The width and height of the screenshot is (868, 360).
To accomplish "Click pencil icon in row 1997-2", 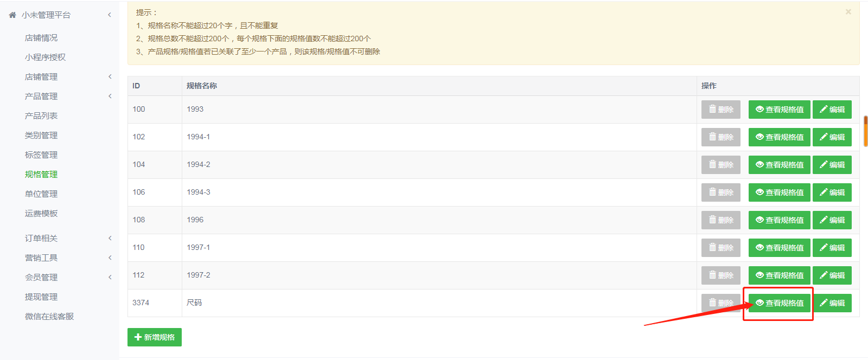I will [x=823, y=275].
